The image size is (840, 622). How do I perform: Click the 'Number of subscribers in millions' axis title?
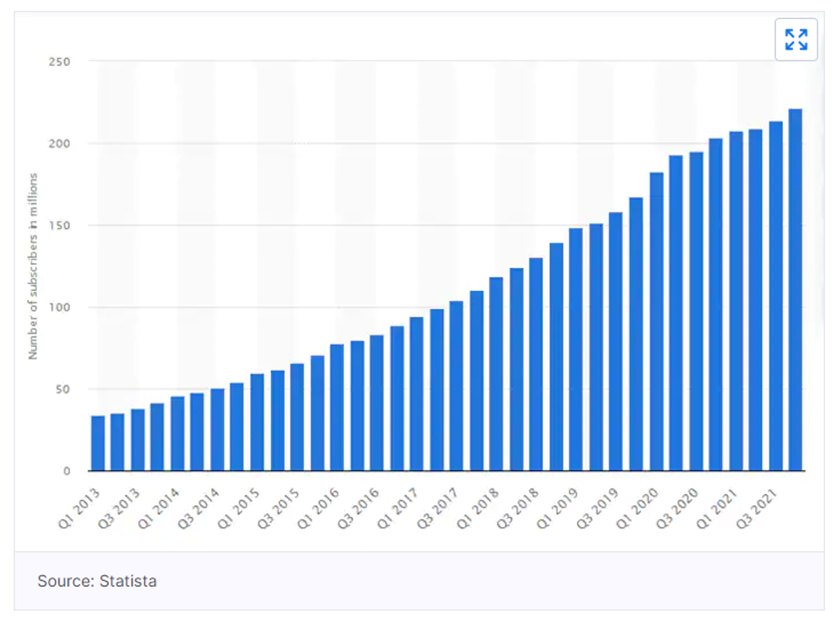click(x=33, y=266)
